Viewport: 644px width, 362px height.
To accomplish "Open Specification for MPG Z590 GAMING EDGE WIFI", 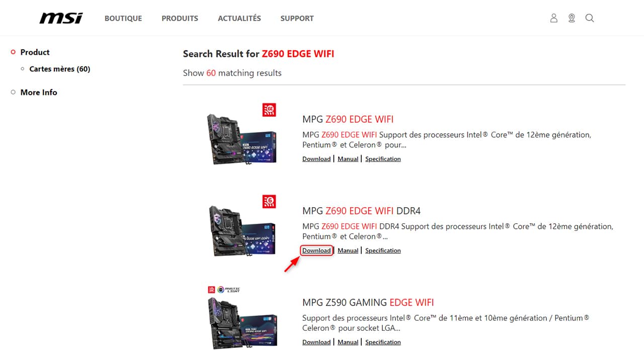I will 383,342.
